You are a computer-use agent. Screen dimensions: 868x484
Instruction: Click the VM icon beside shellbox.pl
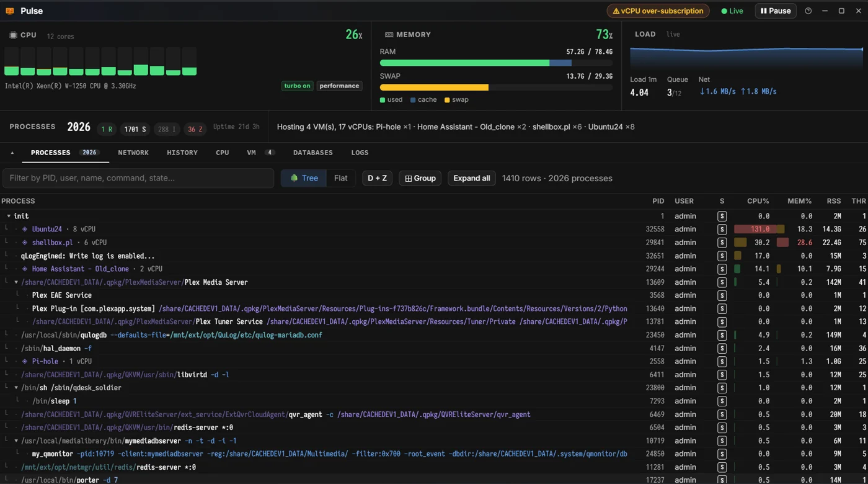(x=25, y=243)
